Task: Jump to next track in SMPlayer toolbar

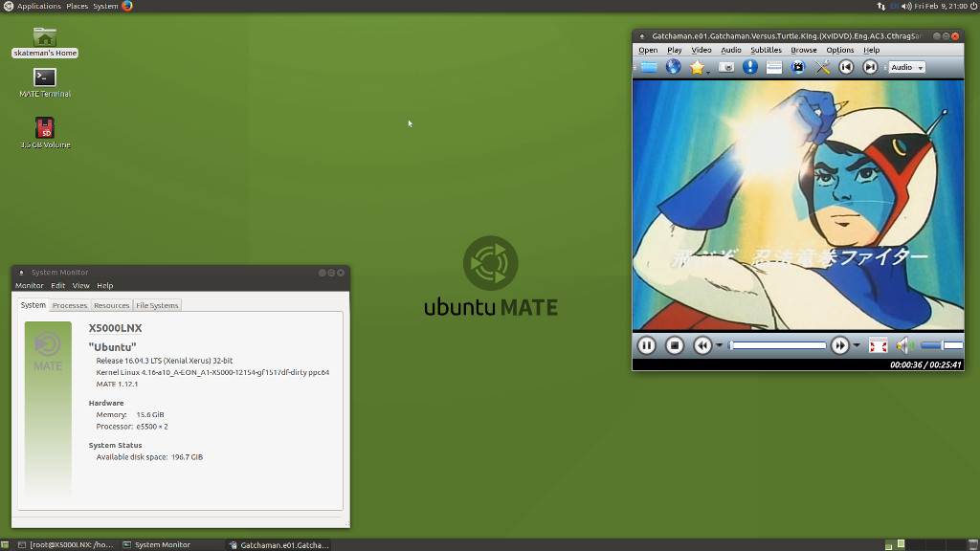Action: pyautogui.click(x=870, y=67)
